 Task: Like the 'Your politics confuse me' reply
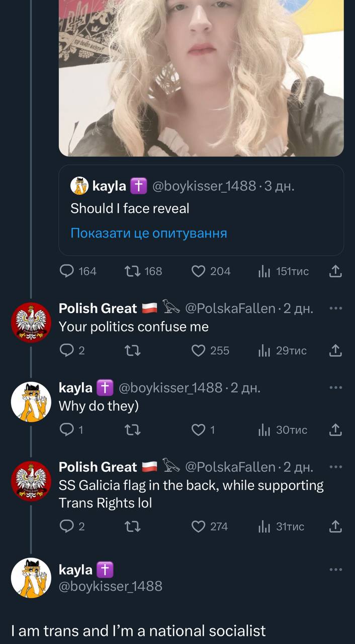click(199, 351)
